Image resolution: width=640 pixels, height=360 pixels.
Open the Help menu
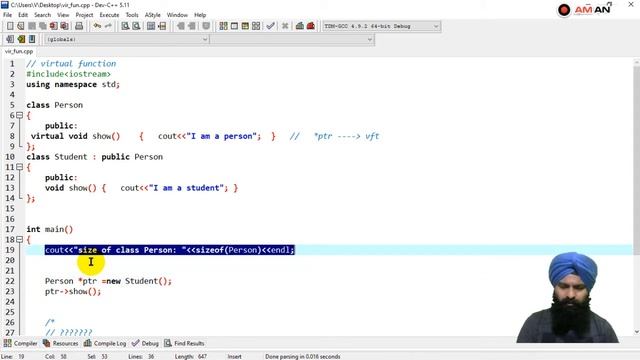[x=200, y=15]
